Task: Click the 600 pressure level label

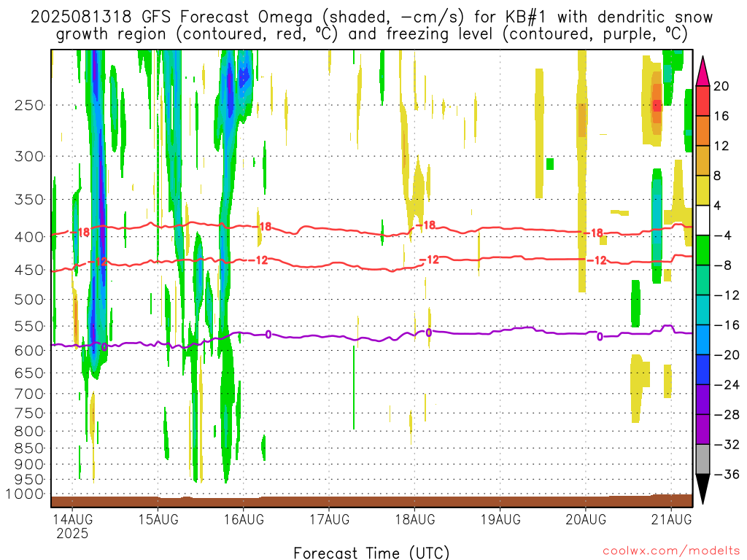Action: click(x=29, y=351)
